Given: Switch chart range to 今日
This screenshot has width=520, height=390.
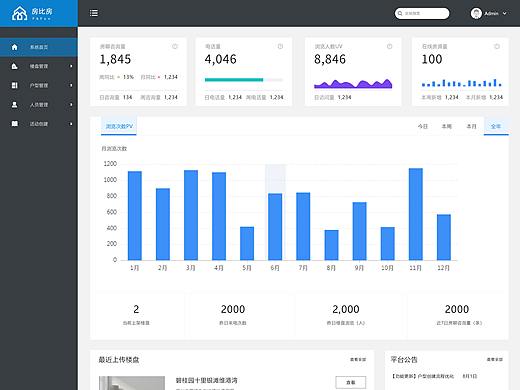Looking at the screenshot, I should tap(423, 126).
